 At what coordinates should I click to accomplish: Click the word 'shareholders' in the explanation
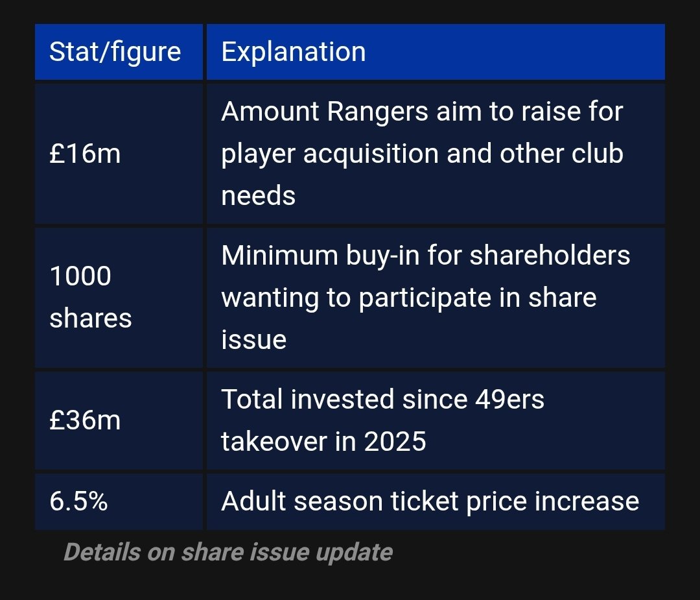click(x=550, y=256)
